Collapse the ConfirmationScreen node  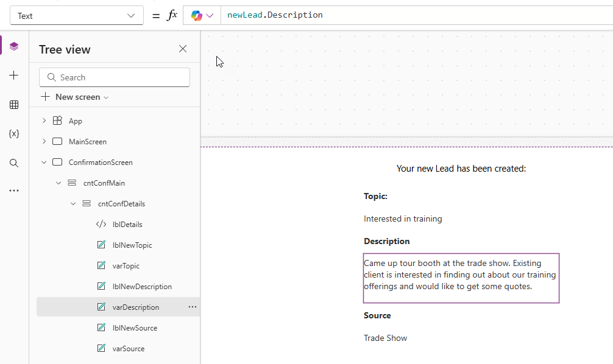(x=44, y=163)
